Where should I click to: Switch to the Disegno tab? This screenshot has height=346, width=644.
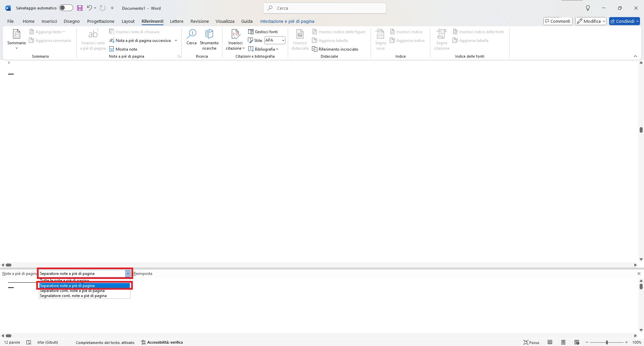pos(72,21)
